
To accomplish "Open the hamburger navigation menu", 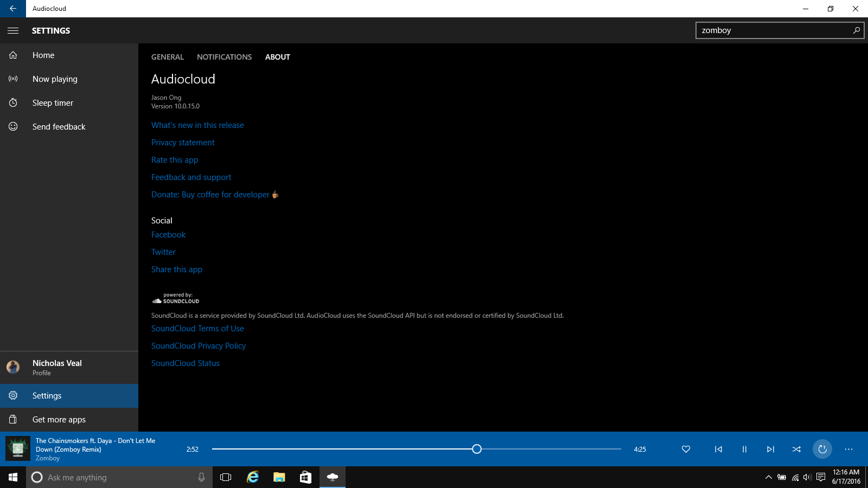I will [13, 30].
